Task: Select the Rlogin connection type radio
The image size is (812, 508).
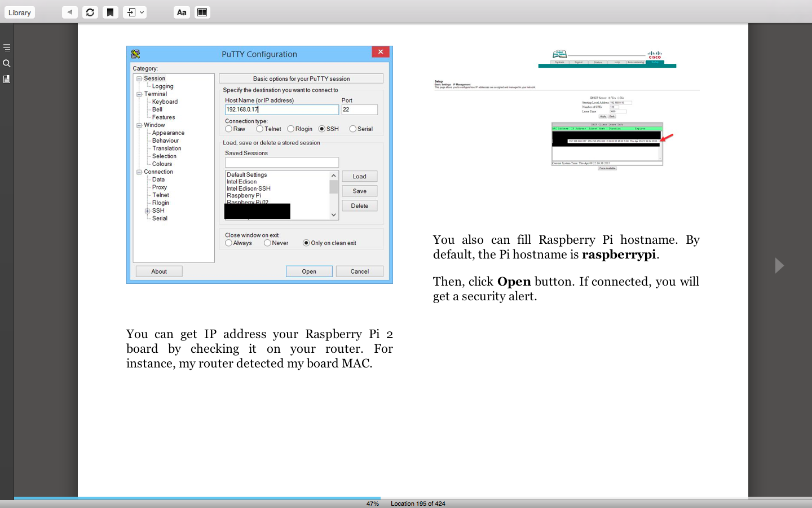Action: (291, 129)
